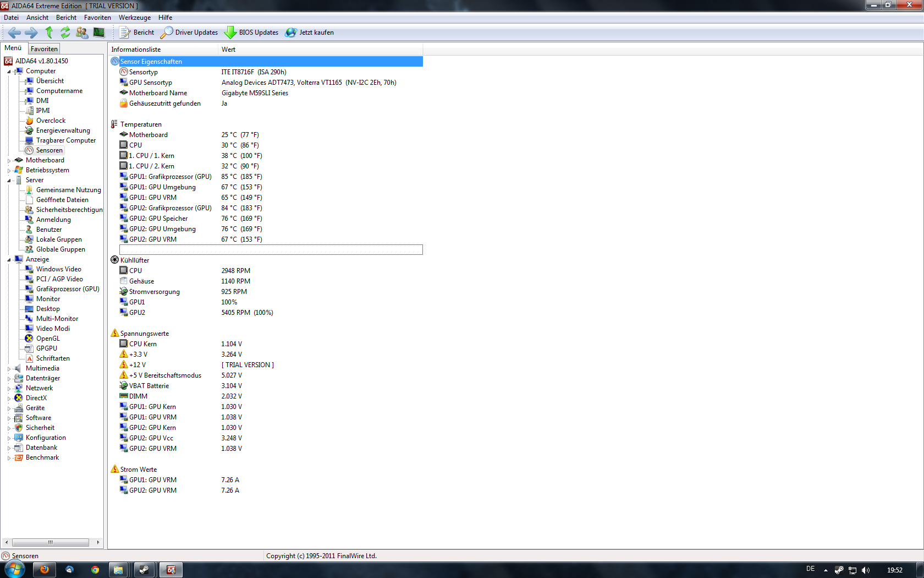
Task: Click the Back navigation arrow
Action: 15,32
